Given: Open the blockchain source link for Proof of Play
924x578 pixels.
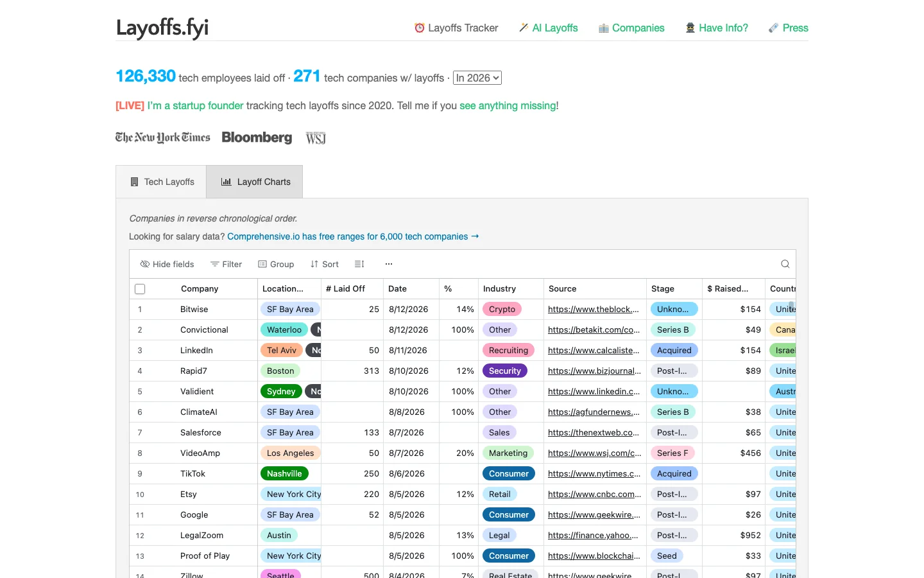Looking at the screenshot, I should pyautogui.click(x=594, y=556).
